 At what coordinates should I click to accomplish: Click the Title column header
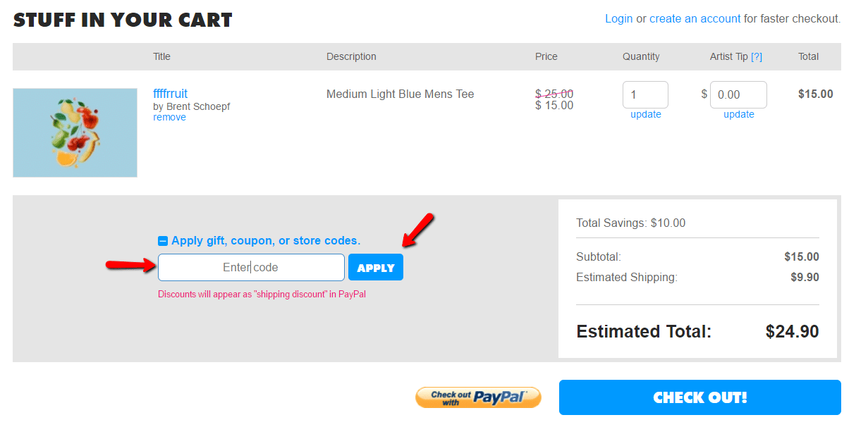[161, 56]
